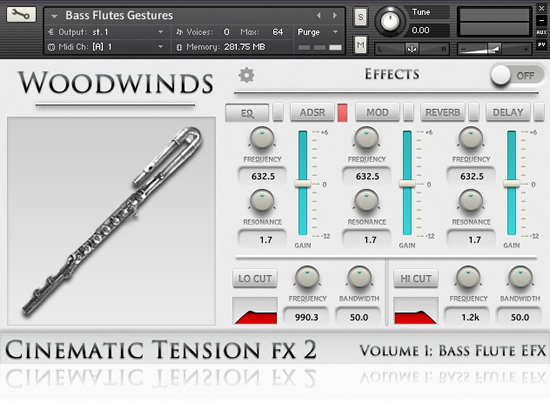Click the Lo Cut Frequency knob
Image resolution: width=550 pixels, height=403 pixels.
tap(307, 277)
